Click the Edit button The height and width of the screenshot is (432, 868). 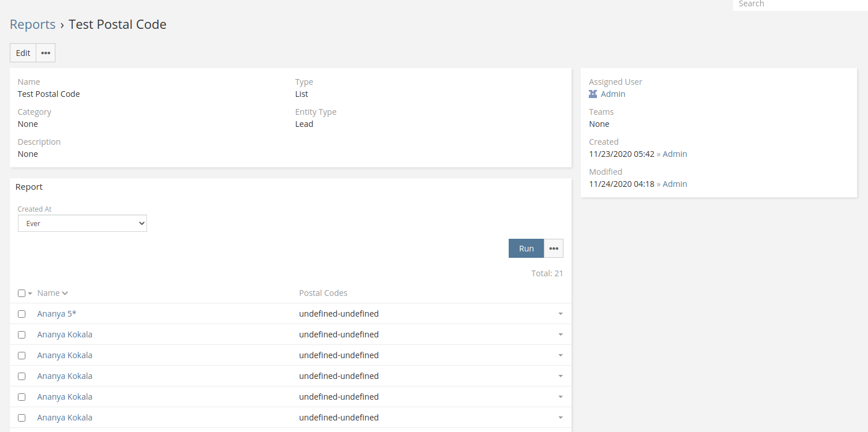(x=23, y=53)
